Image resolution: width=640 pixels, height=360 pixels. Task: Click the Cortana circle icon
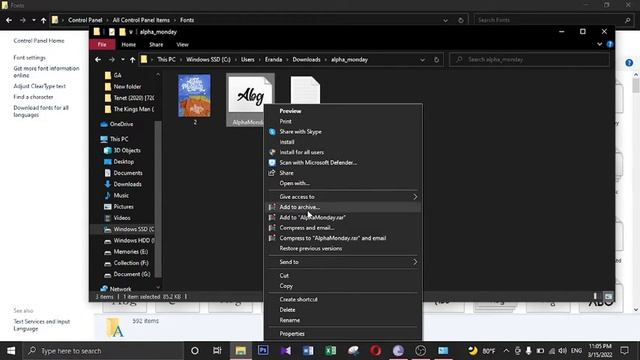coord(195,350)
